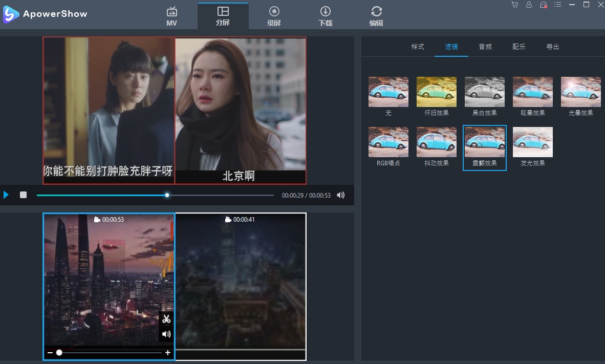Click the plus zoom button on clip
This screenshot has width=605, height=364.
coord(168,353)
